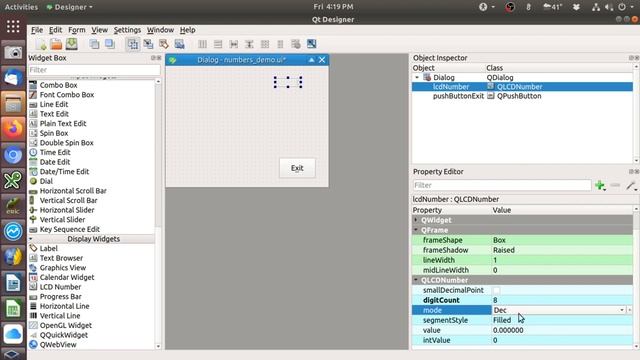Select the lcdNumber widget on the form
The height and width of the screenshot is (360, 640).
(x=288, y=82)
